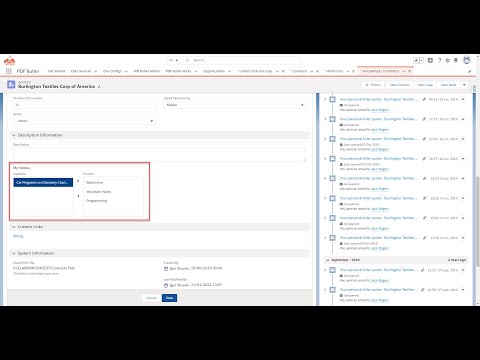
Task: Close the active rightmost workspace tab
Action: click(410, 71)
